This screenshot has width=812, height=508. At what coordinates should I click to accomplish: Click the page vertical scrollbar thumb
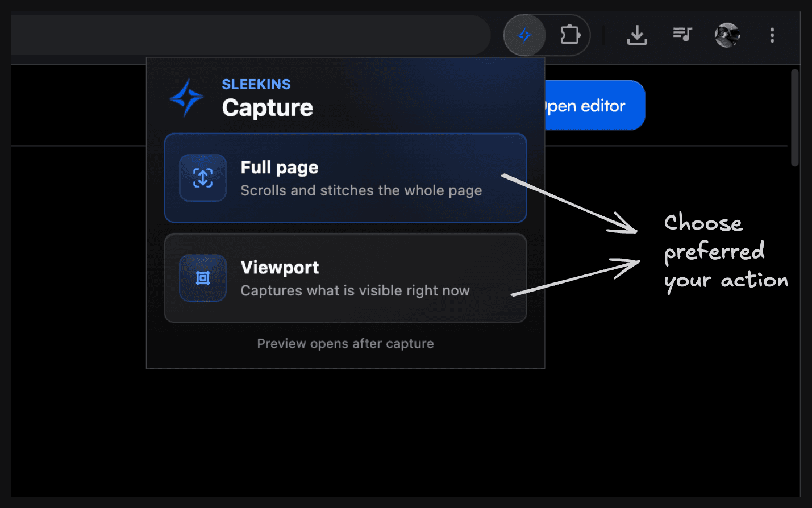point(795,118)
